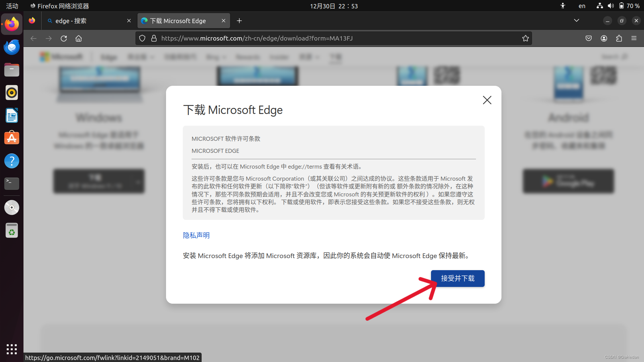Go to Firefox home page icon
644x362 pixels.
(x=78, y=39)
